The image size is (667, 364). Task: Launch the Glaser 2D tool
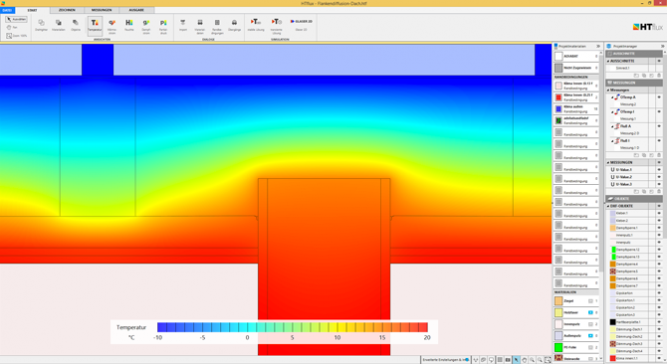[301, 26]
